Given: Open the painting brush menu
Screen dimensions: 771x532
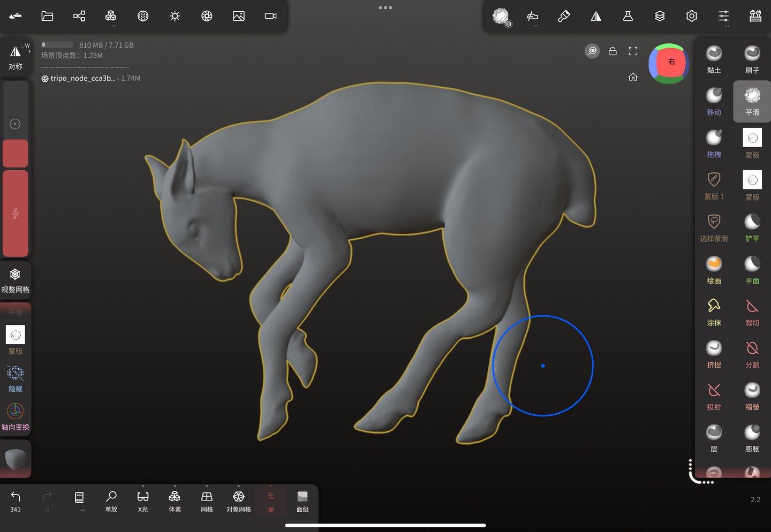Looking at the screenshot, I should tap(564, 16).
